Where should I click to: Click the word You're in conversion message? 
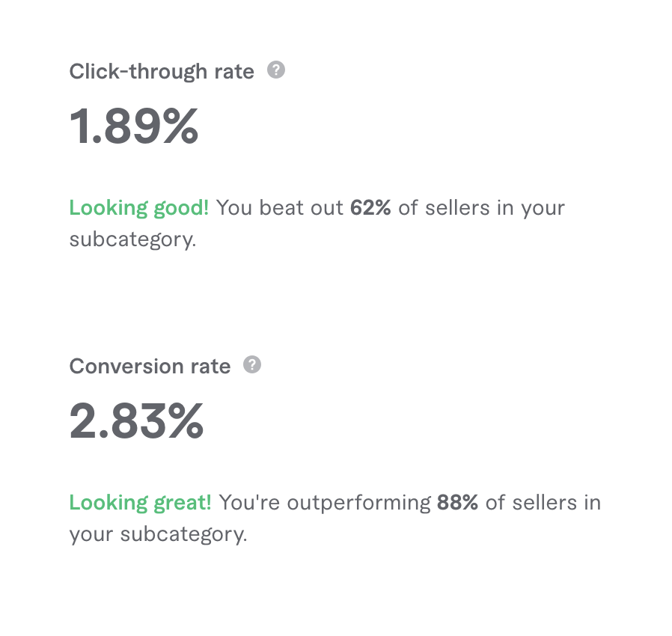[x=249, y=503]
